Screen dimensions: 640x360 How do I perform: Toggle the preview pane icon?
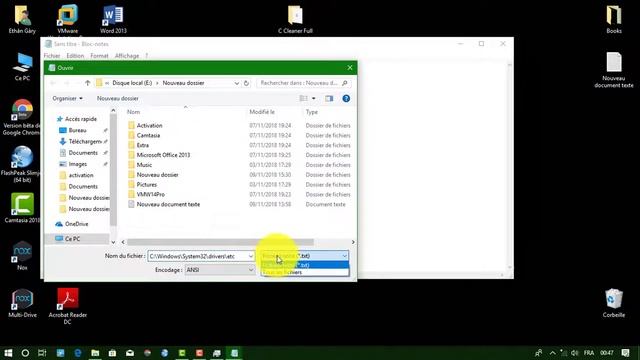(x=329, y=98)
